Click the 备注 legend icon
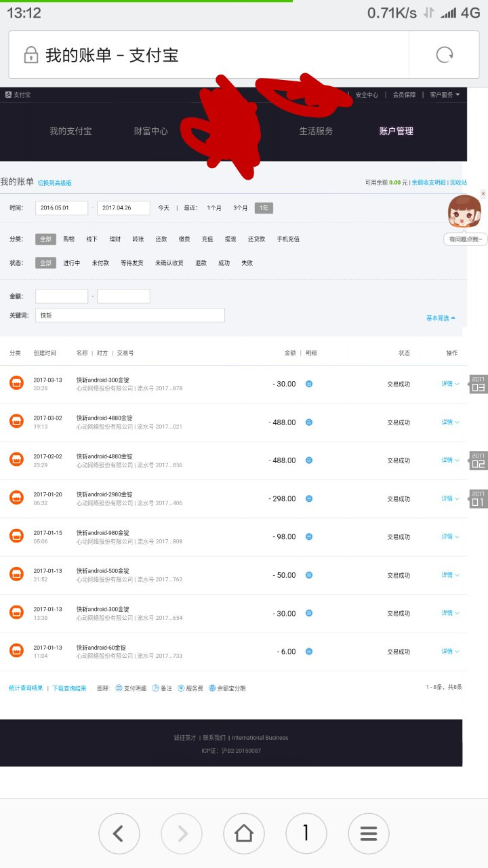 coord(156,688)
